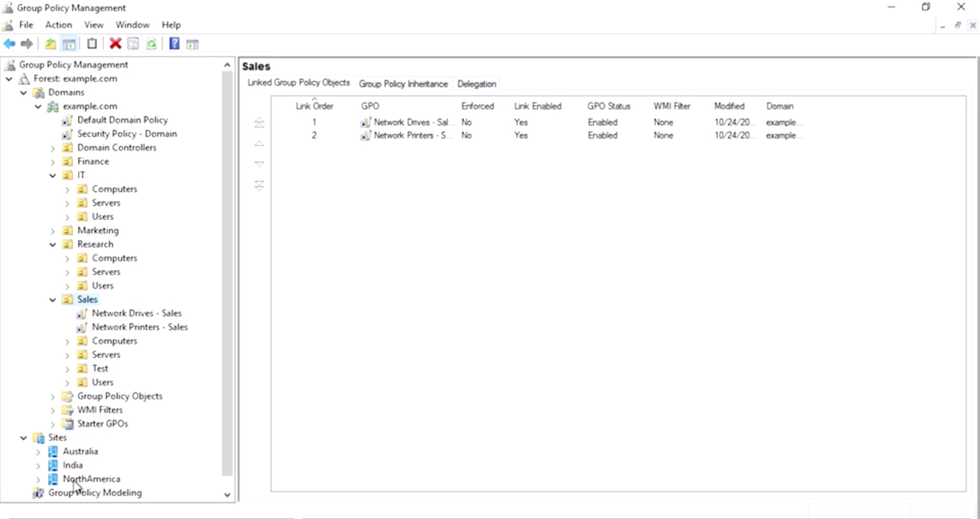The image size is (980, 519).
Task: Move link to top with double-up arrow
Action: pos(259,123)
